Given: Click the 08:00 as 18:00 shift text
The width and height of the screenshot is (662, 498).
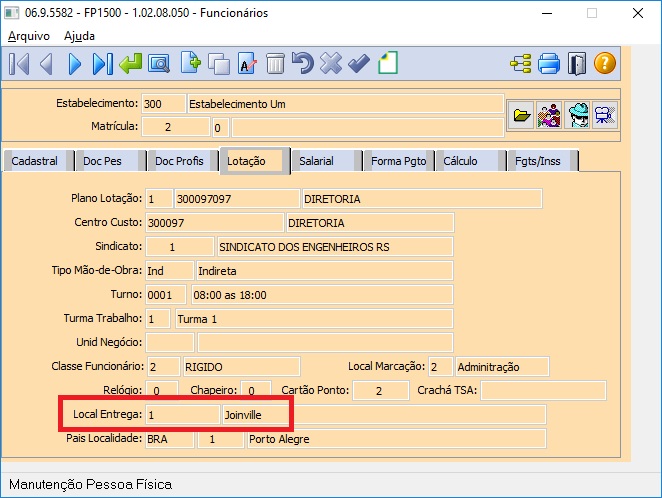Looking at the screenshot, I should coord(230,295).
